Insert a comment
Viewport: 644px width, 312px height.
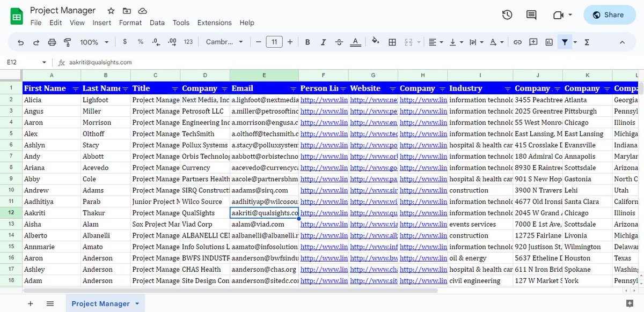point(533,42)
